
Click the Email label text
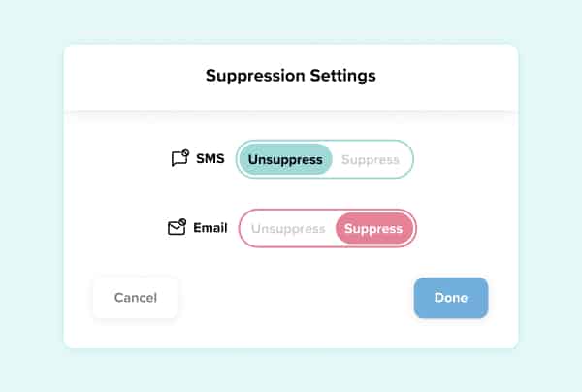point(210,229)
